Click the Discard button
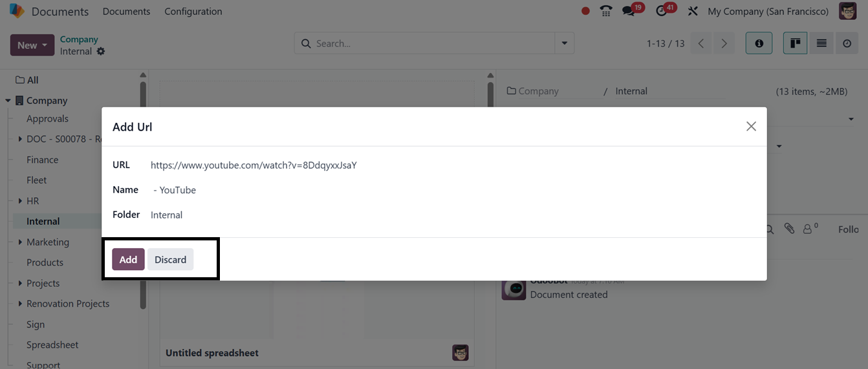 click(x=170, y=259)
